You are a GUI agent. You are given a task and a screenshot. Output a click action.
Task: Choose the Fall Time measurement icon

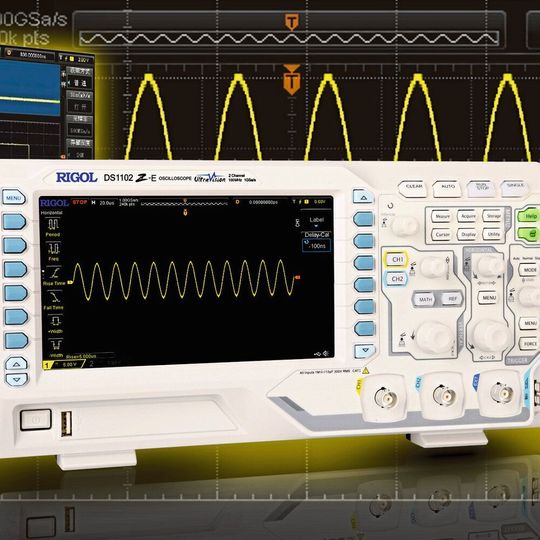(55, 297)
